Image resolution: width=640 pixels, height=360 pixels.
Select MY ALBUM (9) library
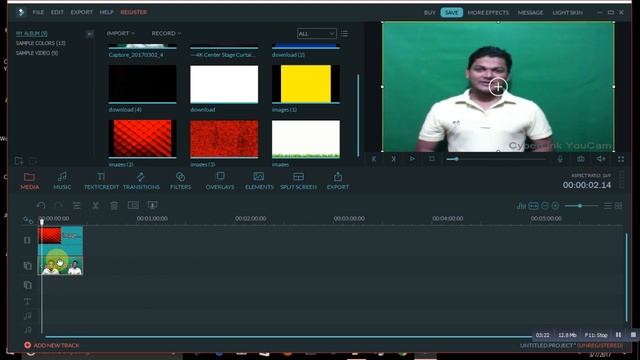(32, 33)
